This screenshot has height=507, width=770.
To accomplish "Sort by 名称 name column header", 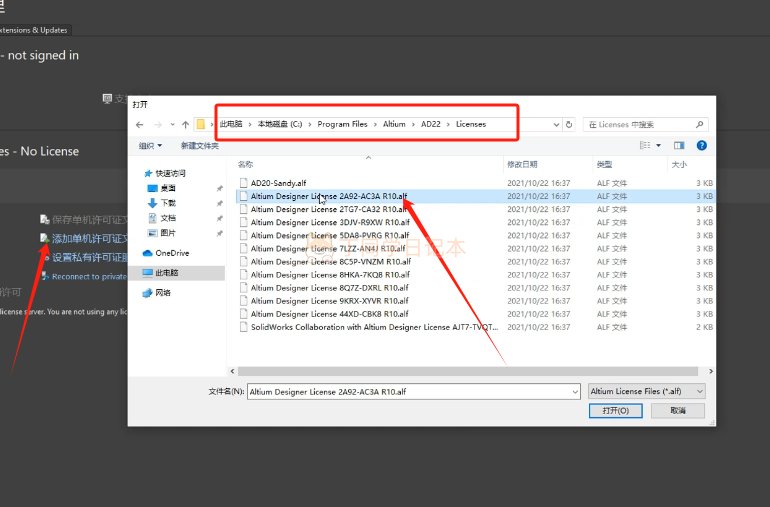I will [x=246, y=165].
